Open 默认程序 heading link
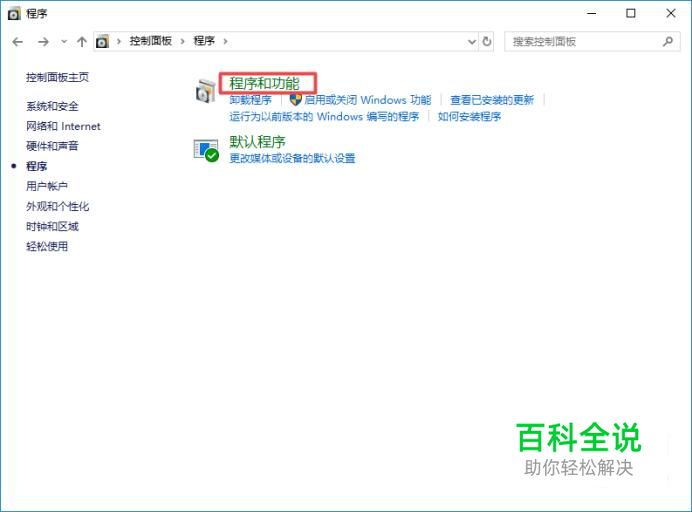 coord(257,142)
